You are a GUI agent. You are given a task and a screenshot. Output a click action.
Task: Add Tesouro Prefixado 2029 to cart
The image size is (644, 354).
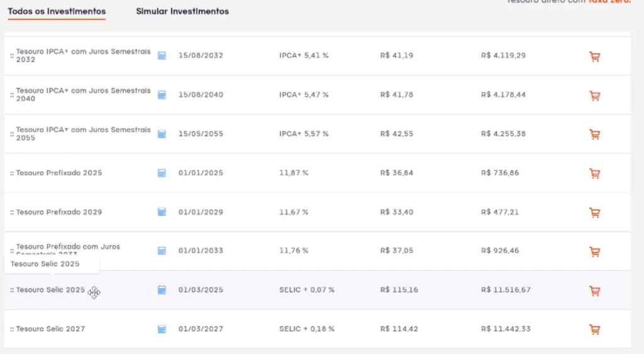click(595, 213)
